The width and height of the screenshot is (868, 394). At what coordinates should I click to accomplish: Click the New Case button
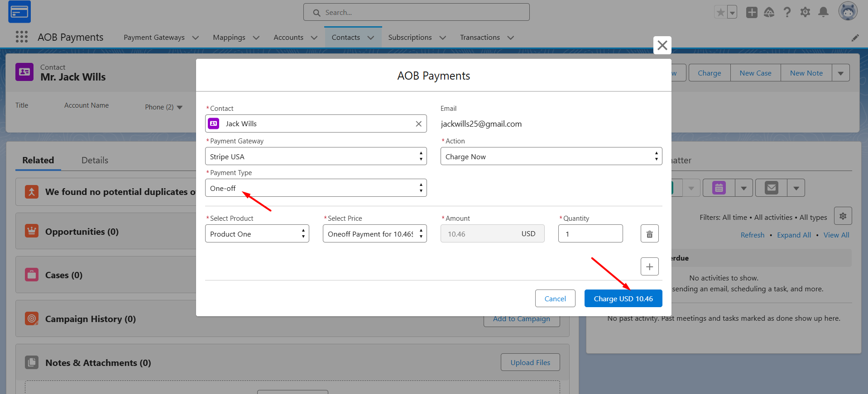(x=755, y=73)
